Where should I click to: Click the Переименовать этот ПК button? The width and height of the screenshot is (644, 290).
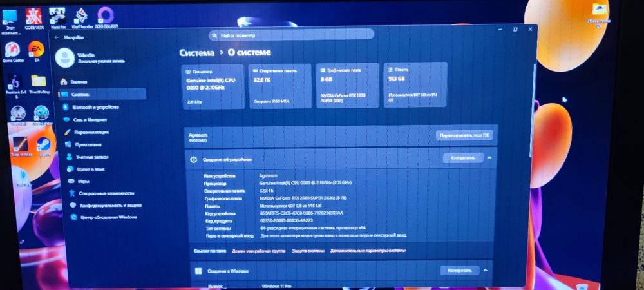point(464,135)
